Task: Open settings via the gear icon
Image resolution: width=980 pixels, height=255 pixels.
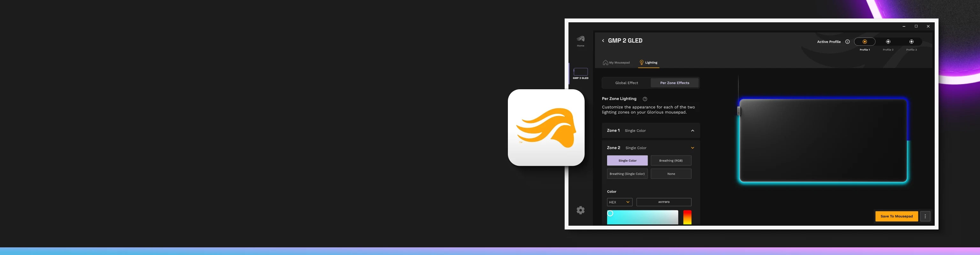Action: (x=580, y=210)
